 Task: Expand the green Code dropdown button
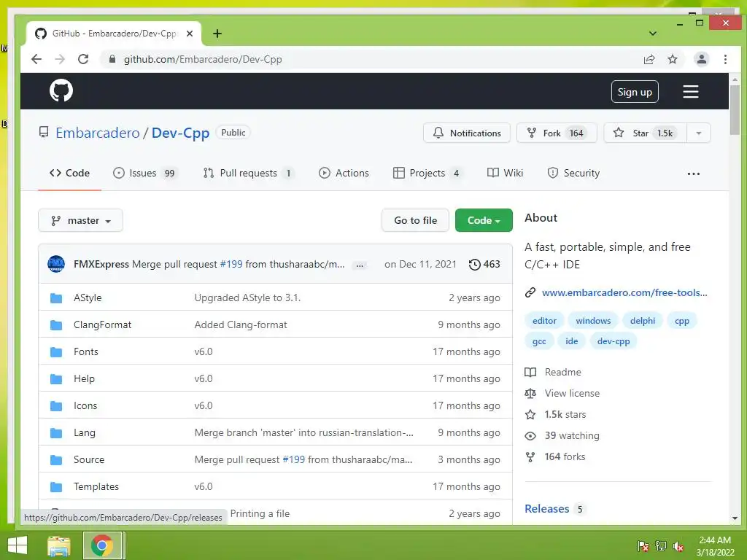point(484,220)
